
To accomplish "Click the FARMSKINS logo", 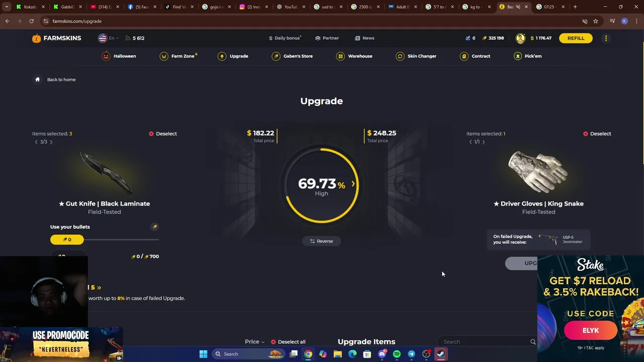I will click(x=56, y=38).
